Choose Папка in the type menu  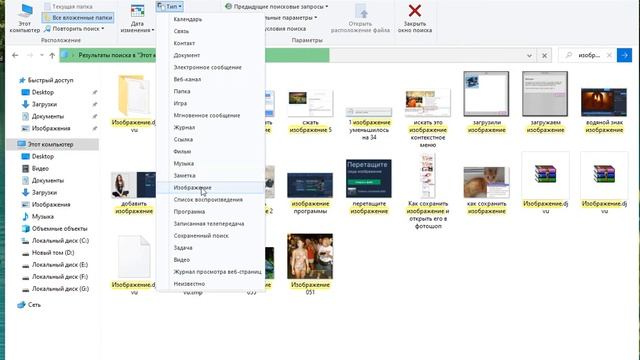[211, 91]
